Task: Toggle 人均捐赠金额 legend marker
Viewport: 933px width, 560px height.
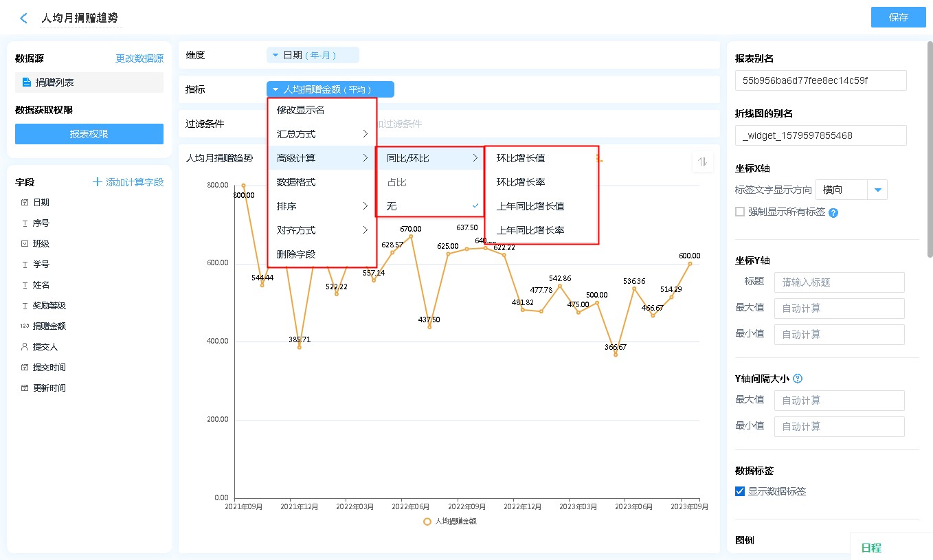Action: [x=427, y=522]
